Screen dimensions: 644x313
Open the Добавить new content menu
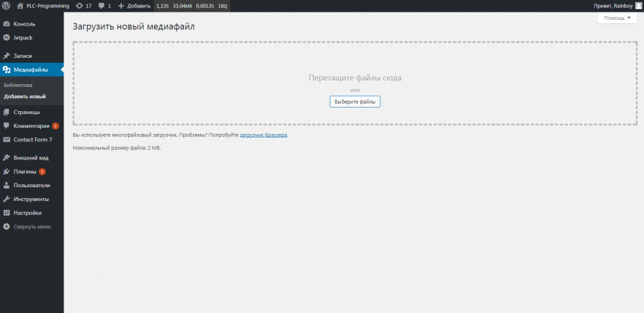(x=134, y=6)
